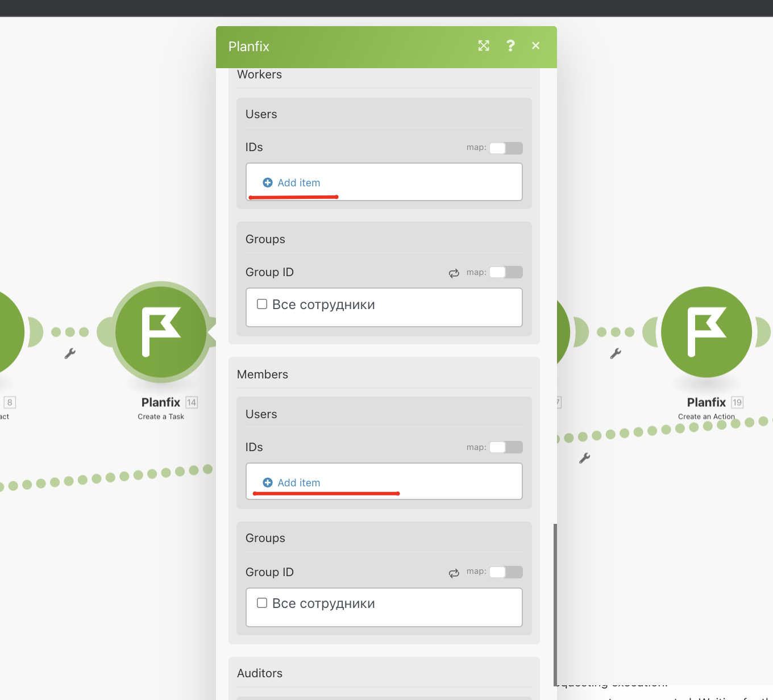
Task: Refresh Workers Group ID list
Action: point(454,273)
